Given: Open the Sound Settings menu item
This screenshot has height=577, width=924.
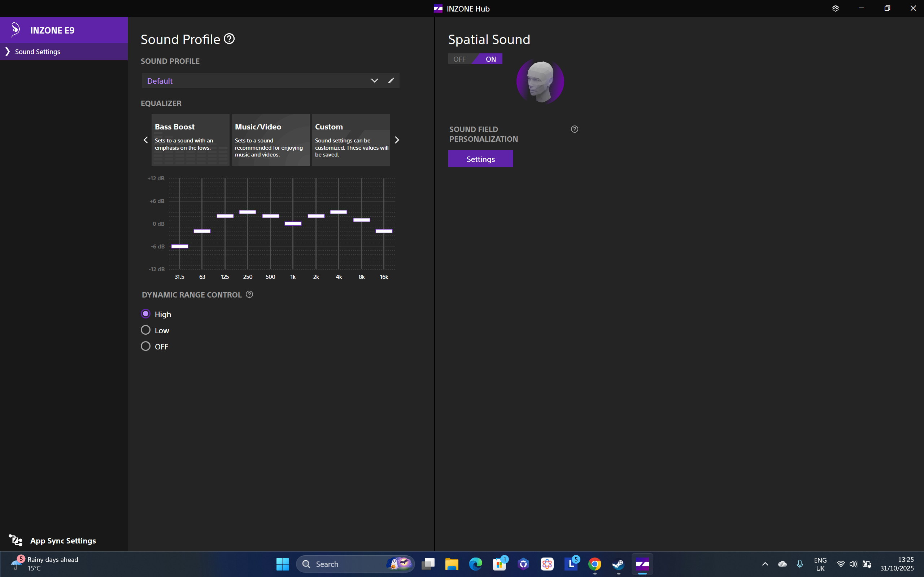Looking at the screenshot, I should click(38, 52).
